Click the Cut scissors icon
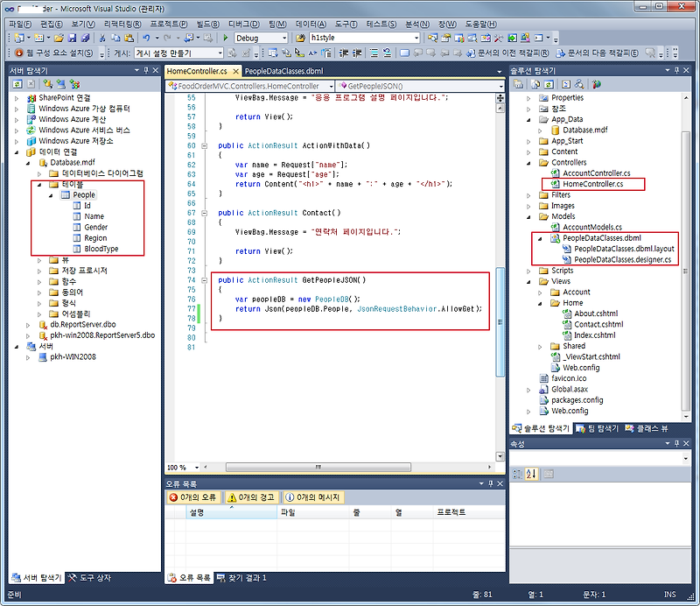700x606 pixels. point(102,38)
